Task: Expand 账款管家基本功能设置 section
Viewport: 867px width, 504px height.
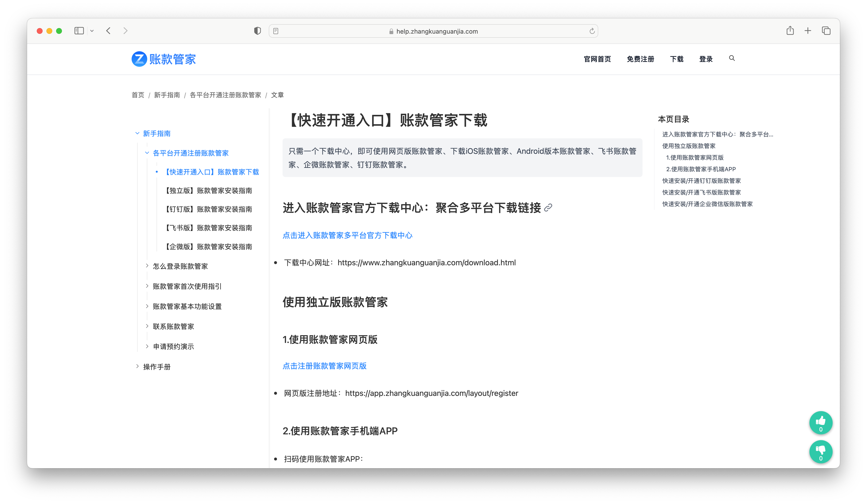Action: pos(147,306)
